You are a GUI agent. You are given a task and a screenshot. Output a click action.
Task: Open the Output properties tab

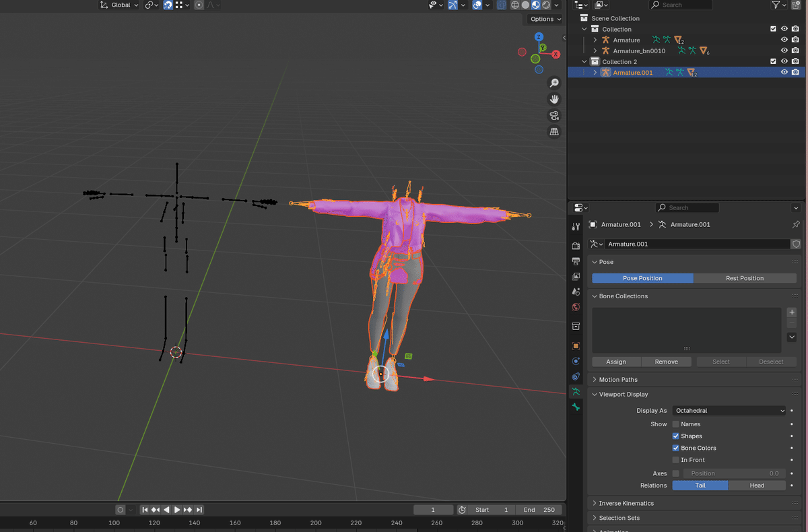point(576,261)
